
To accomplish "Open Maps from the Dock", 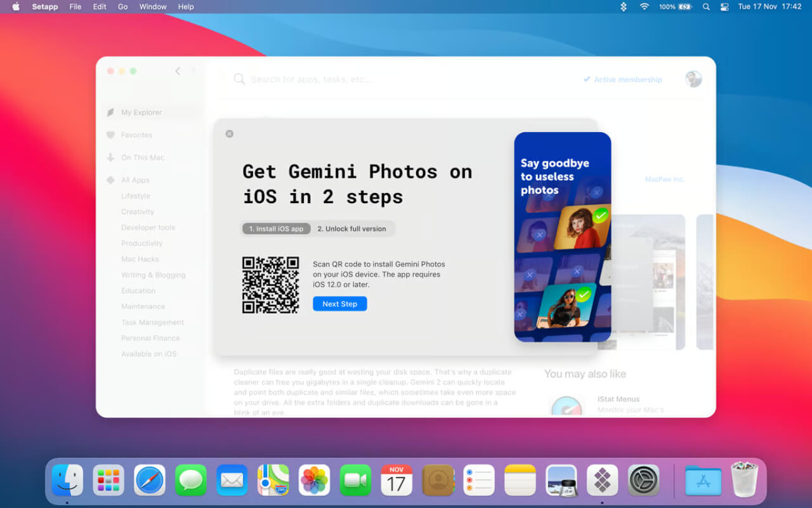I will pos(273,480).
